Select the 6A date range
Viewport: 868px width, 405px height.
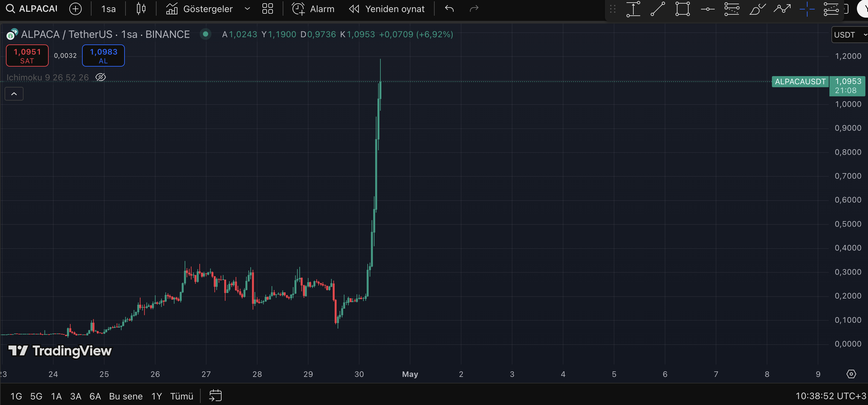[95, 396]
